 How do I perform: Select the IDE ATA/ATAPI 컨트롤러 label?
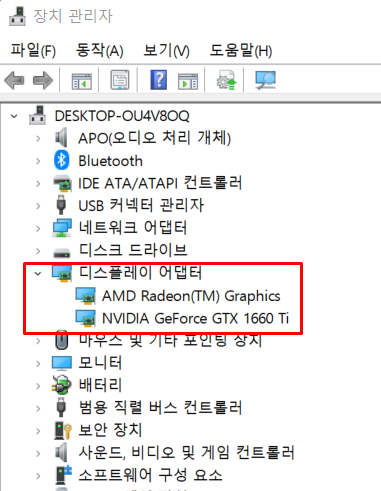(160, 183)
